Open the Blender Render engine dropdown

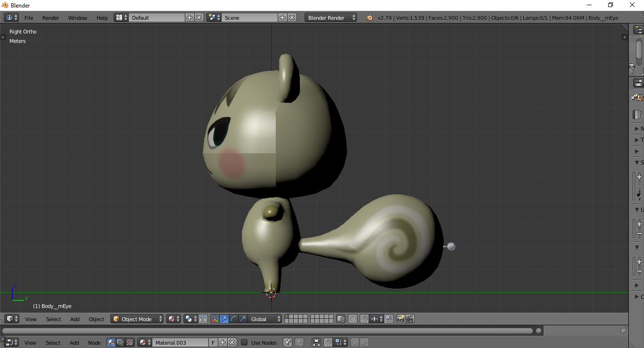tap(331, 17)
